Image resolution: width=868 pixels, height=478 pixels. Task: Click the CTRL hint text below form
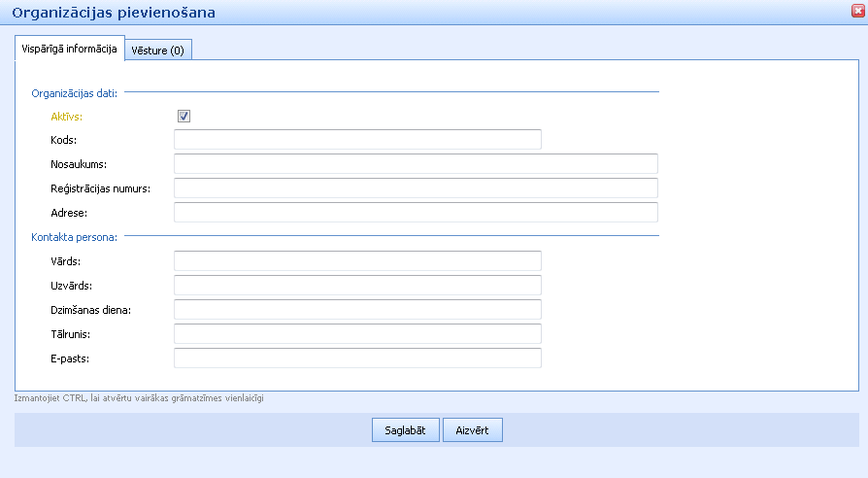coord(138,397)
